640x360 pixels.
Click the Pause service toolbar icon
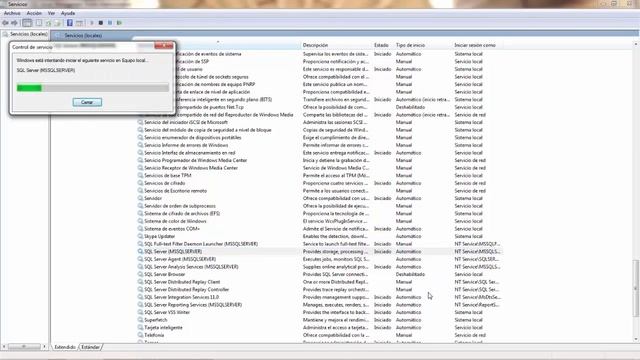tap(110, 23)
